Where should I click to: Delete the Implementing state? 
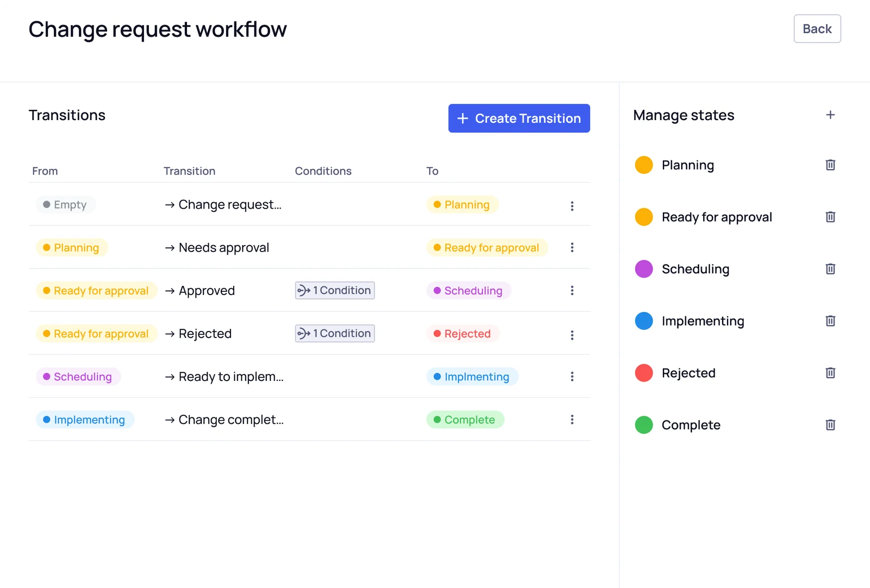pos(830,321)
